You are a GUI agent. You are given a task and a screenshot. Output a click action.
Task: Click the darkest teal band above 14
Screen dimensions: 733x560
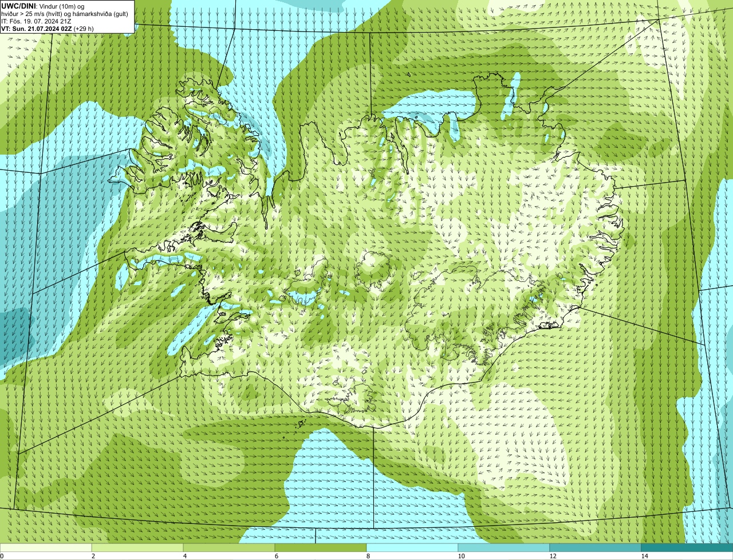coord(687,547)
